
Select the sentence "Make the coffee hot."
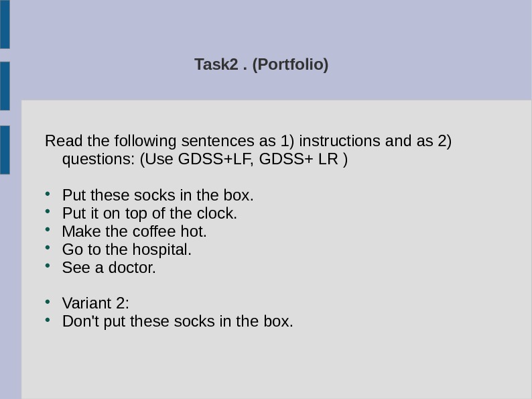pyautogui.click(x=134, y=232)
